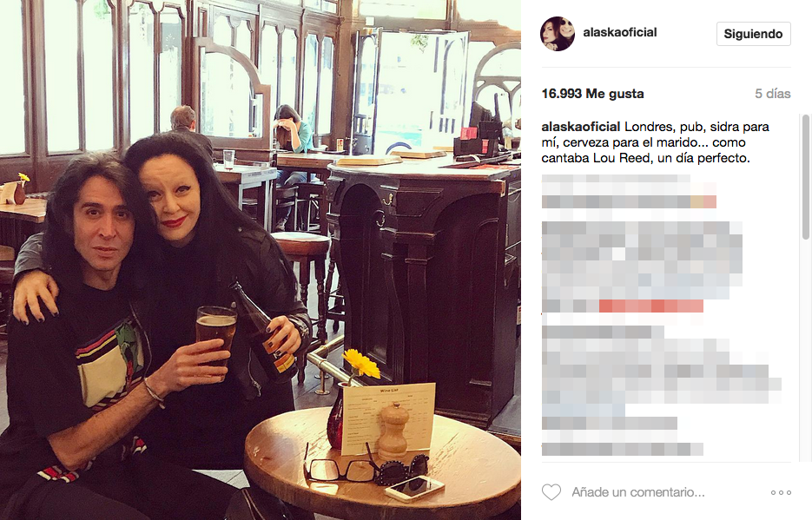Click the comments panel scrollbar thumb
This screenshot has height=520, width=812.
(x=805, y=177)
